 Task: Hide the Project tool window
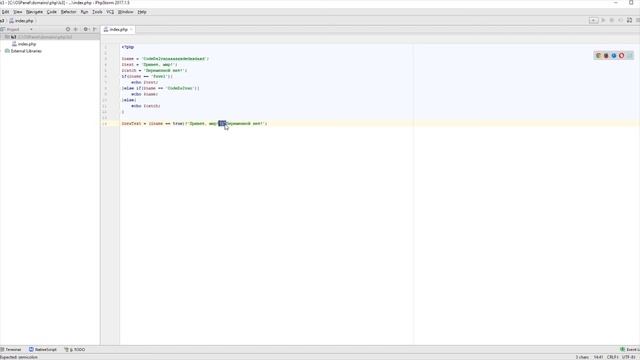[95, 29]
